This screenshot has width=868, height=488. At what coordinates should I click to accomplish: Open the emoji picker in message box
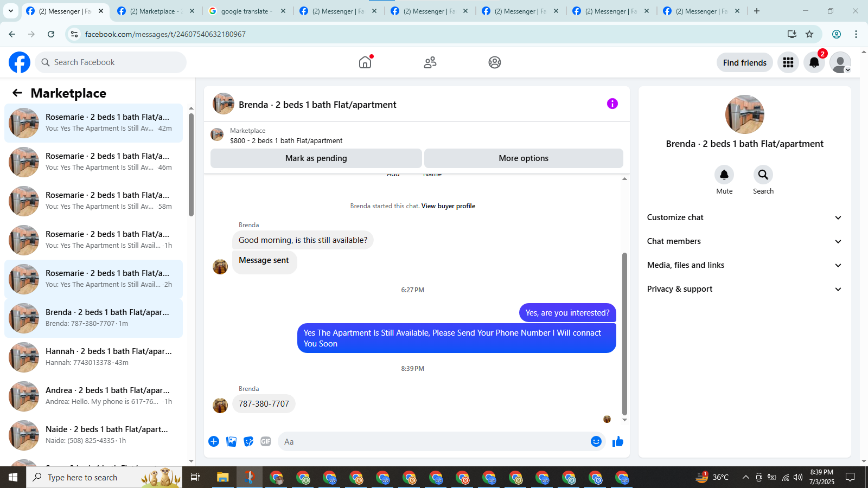[596, 441]
